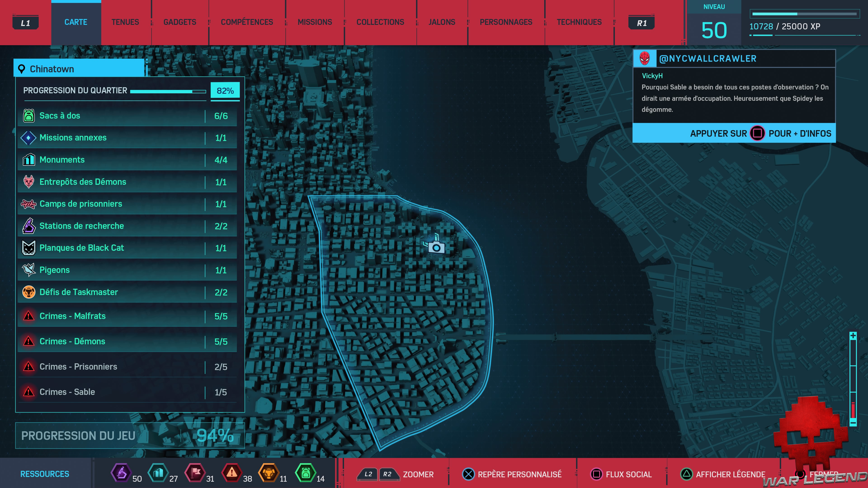Click the Sacs à dos backpack icon
This screenshot has height=488, width=868.
[x=29, y=115]
